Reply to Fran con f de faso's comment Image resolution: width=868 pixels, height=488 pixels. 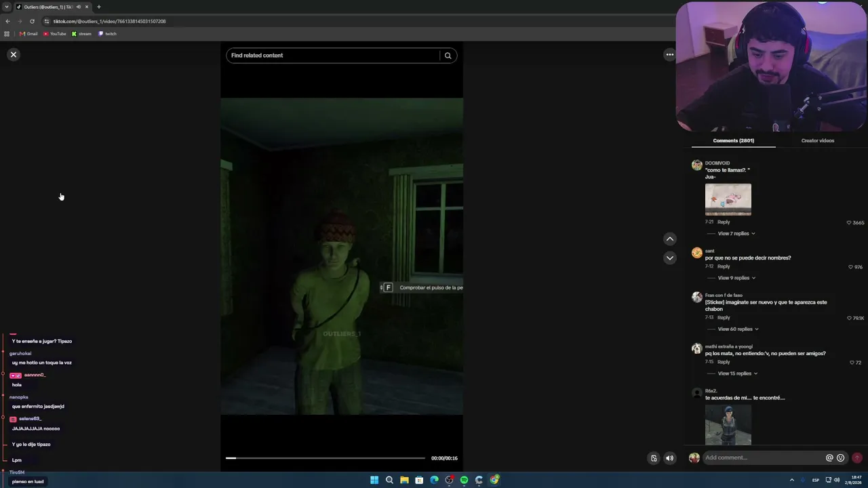724,318
